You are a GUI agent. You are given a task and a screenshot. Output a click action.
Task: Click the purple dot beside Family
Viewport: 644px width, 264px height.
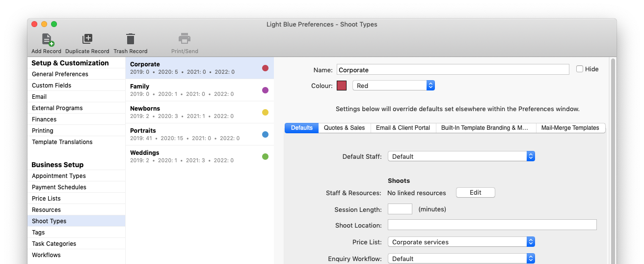[x=265, y=90]
